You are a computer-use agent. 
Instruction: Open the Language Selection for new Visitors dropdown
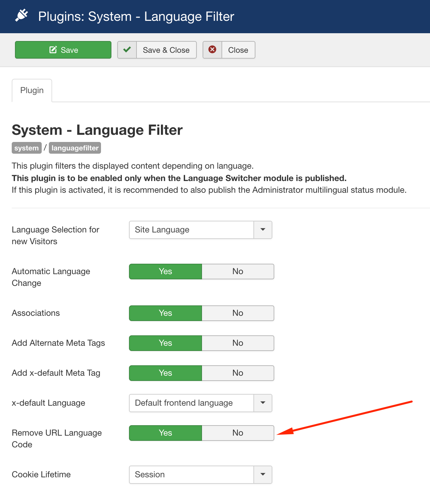(200, 230)
